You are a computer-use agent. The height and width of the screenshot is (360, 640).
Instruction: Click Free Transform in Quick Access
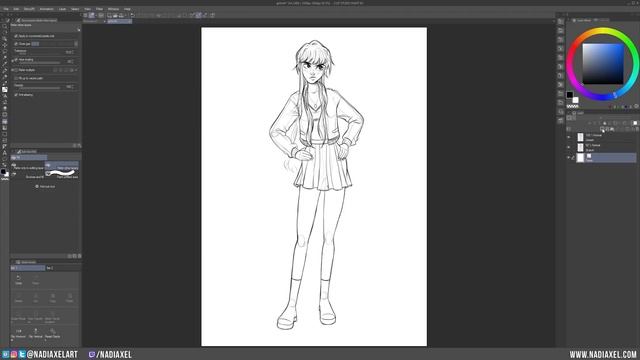(36, 316)
